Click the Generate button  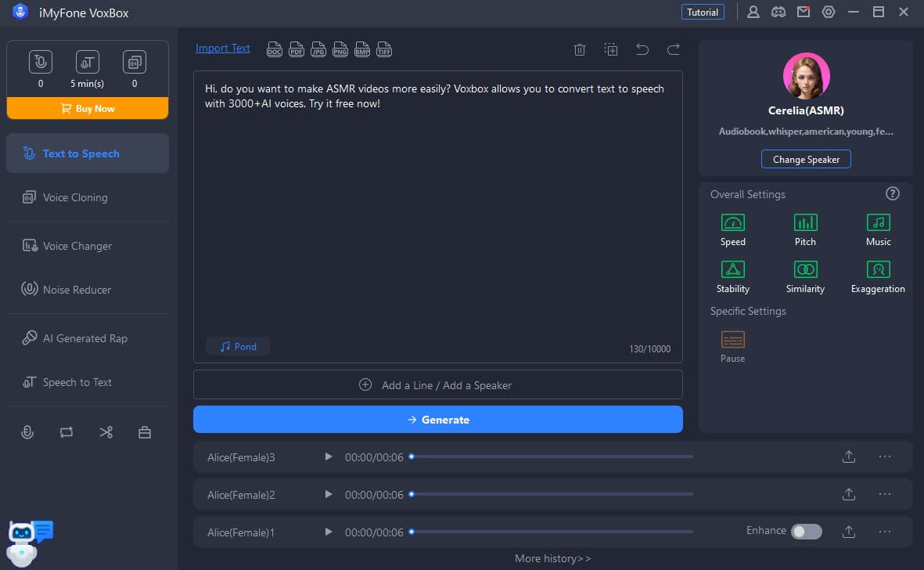tap(438, 420)
